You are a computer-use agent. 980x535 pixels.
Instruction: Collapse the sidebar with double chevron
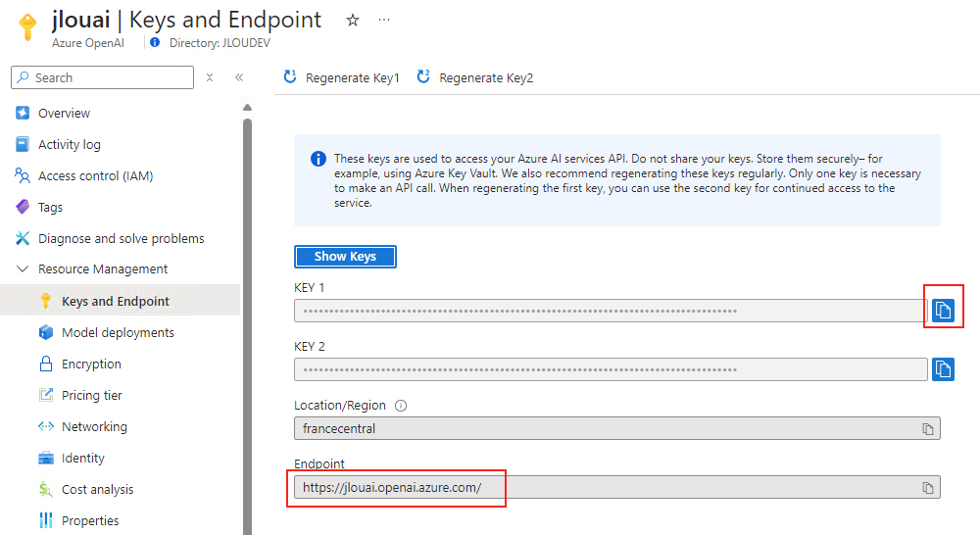[239, 77]
